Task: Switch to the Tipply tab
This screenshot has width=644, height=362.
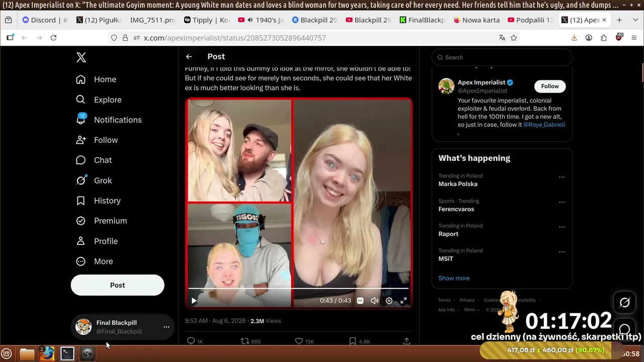Action: point(207,20)
